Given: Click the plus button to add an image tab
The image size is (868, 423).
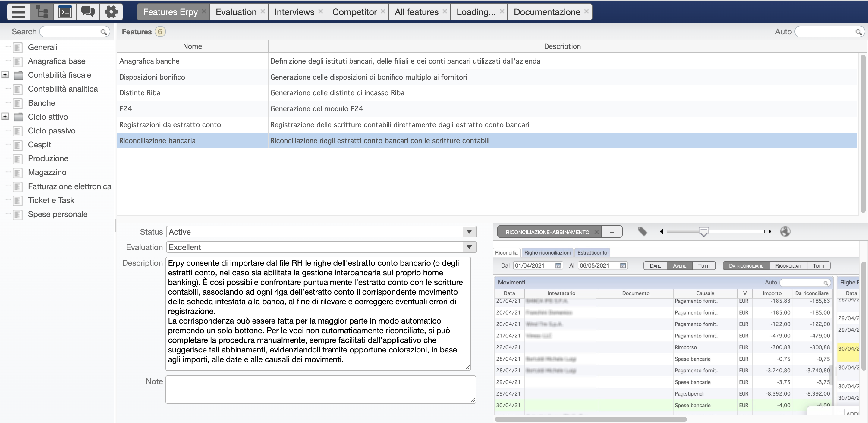Looking at the screenshot, I should pyautogui.click(x=612, y=232).
